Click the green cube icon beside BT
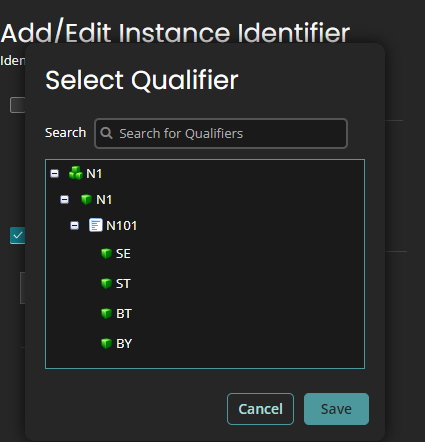 tap(106, 313)
